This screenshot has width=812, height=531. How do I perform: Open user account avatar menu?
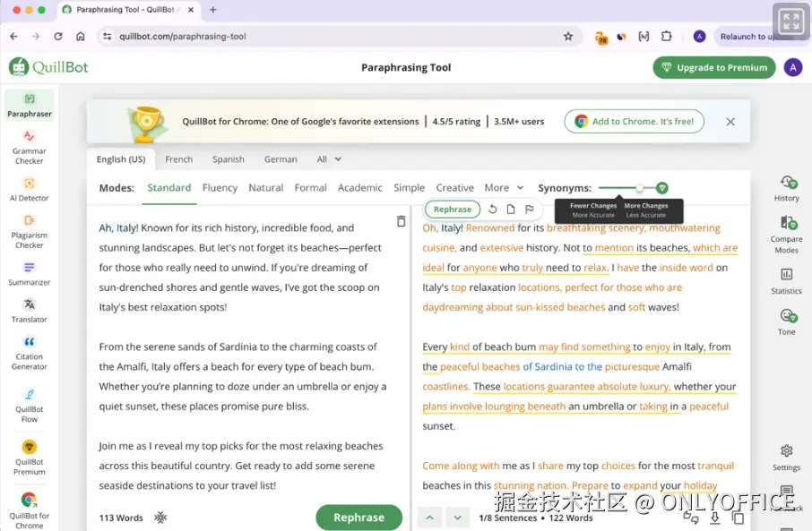click(793, 67)
